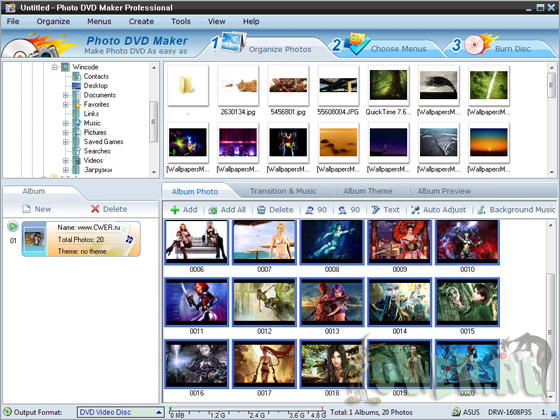Expand the Videos folder node
The image size is (560, 420).
click(x=65, y=160)
